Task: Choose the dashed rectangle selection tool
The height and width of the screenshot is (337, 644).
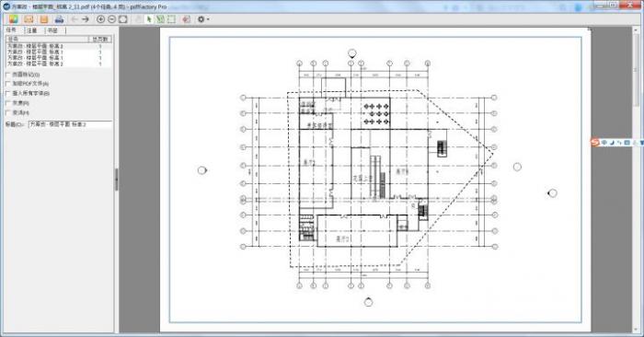Action: [171, 19]
